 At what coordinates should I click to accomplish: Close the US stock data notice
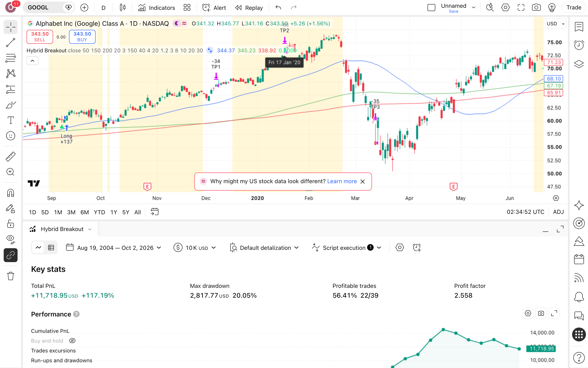(363, 182)
